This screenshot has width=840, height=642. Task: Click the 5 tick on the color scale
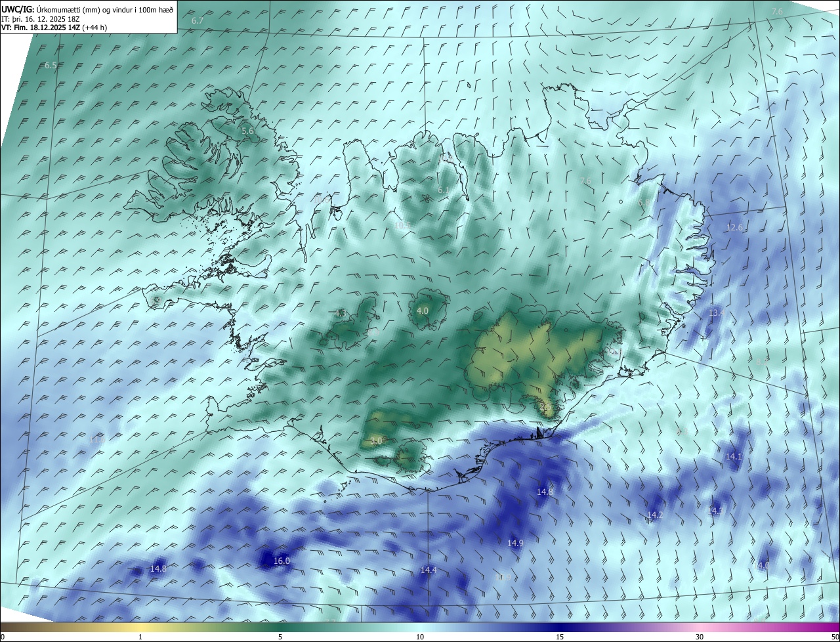click(280, 637)
